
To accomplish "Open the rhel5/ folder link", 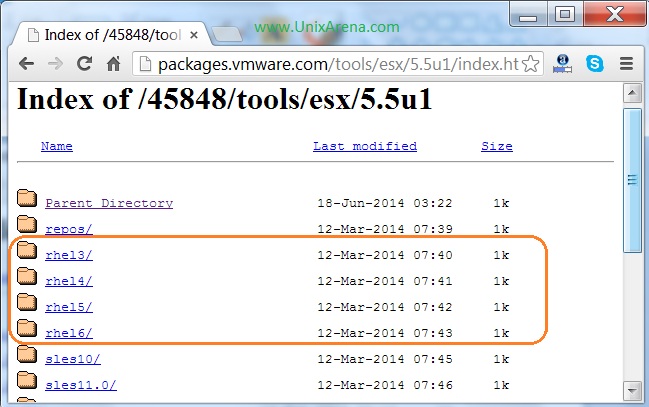I will coord(69,307).
